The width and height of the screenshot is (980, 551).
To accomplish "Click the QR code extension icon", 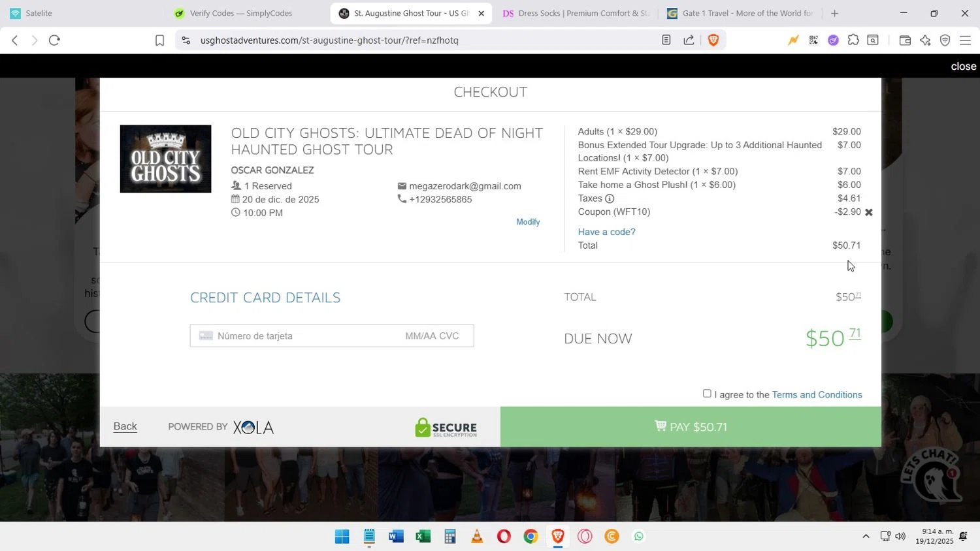I will click(x=813, y=40).
